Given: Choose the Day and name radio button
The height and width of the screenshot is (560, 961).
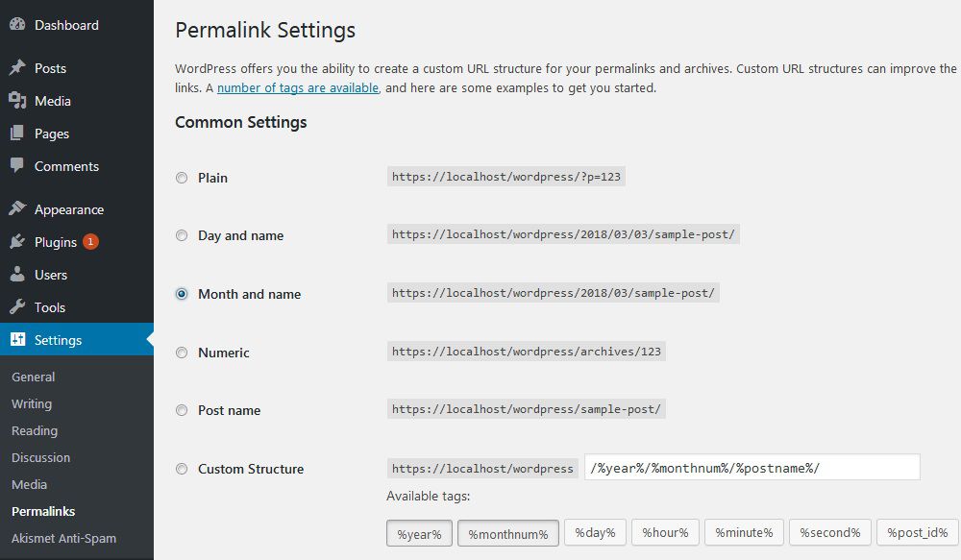Looking at the screenshot, I should pos(182,235).
